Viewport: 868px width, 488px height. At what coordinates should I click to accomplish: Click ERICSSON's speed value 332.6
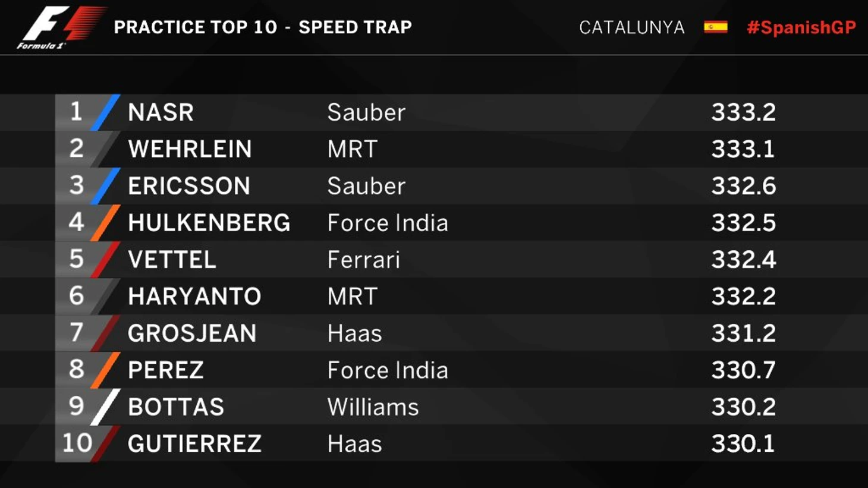tap(744, 186)
